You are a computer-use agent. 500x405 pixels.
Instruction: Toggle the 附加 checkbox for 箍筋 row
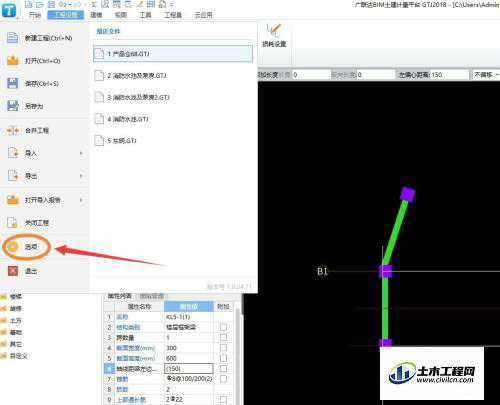223,379
